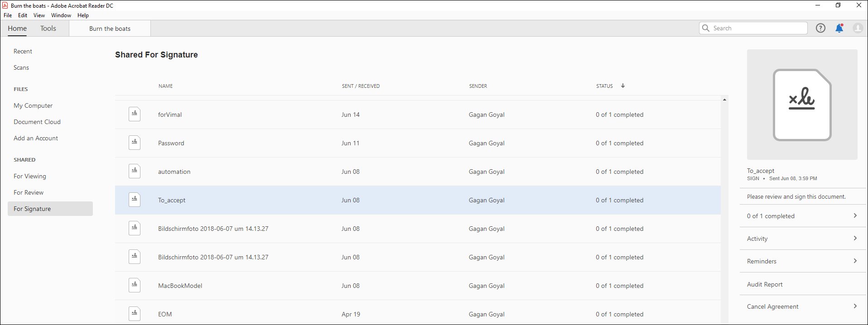Sort by the STATUS column header

click(604, 86)
